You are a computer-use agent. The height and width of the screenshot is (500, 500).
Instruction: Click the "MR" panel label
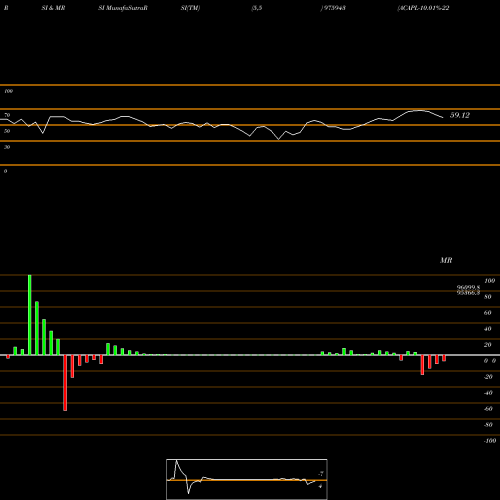click(x=446, y=260)
